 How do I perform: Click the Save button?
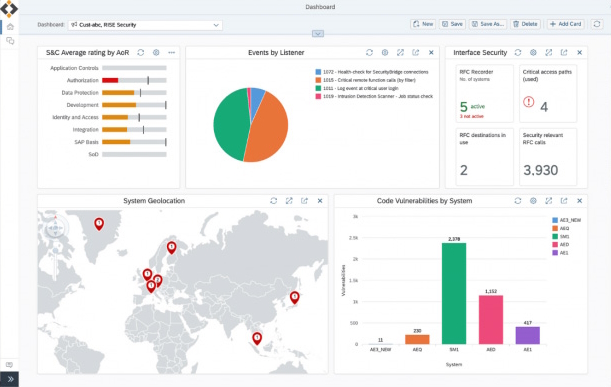pyautogui.click(x=452, y=24)
